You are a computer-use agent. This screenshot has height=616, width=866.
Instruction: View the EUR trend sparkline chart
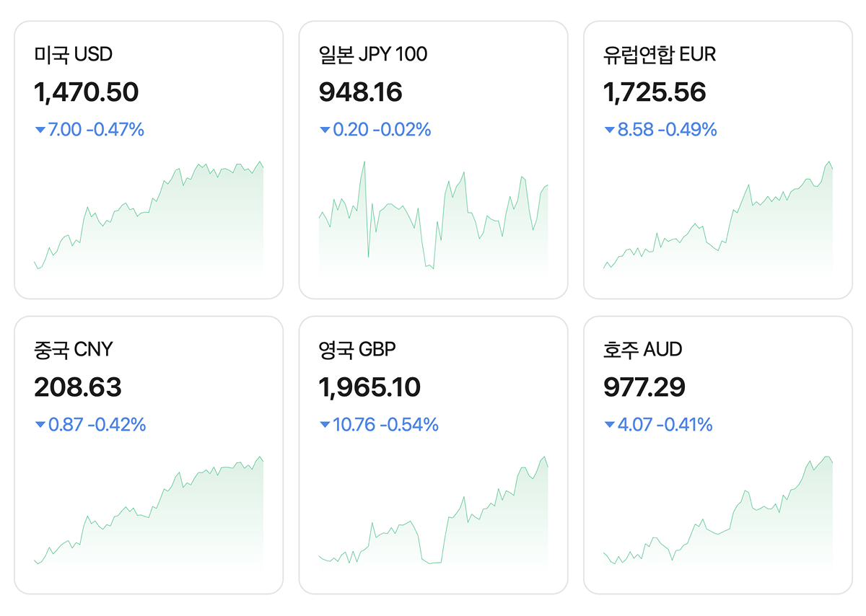(718, 216)
